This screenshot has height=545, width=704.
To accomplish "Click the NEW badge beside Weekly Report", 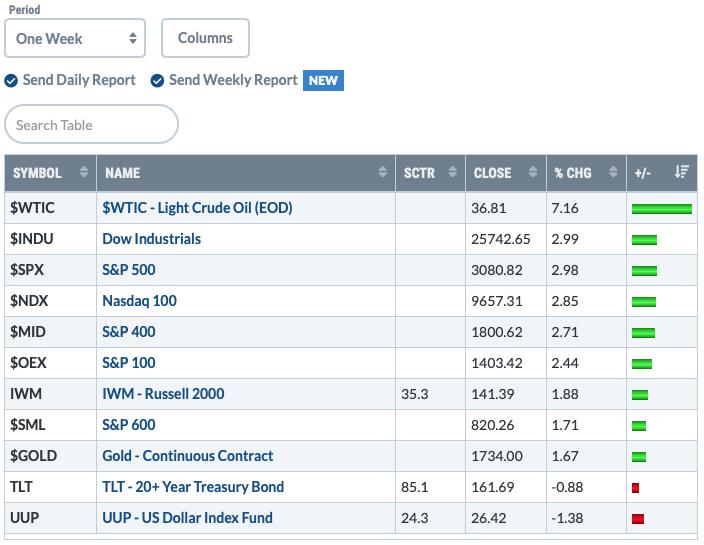I will pyautogui.click(x=323, y=80).
